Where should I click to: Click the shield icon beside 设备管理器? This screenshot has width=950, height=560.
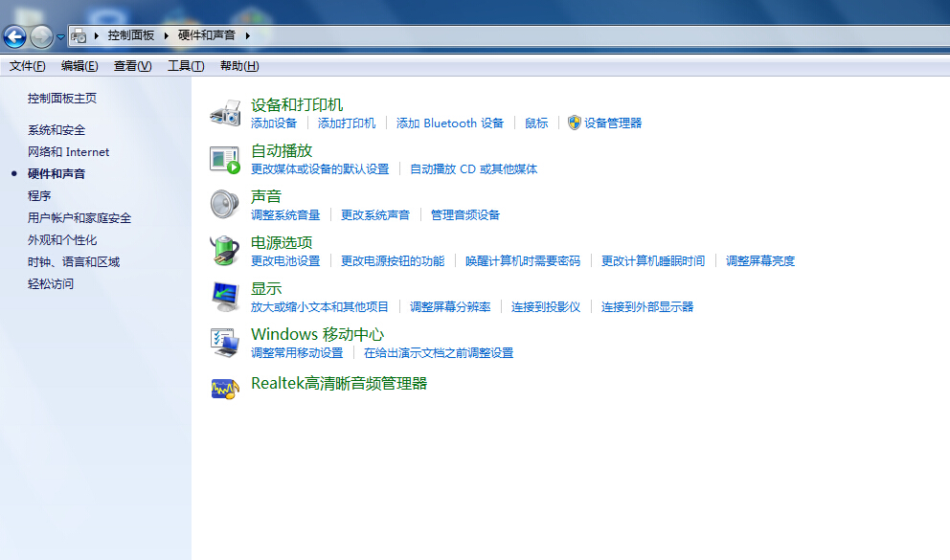click(x=575, y=123)
